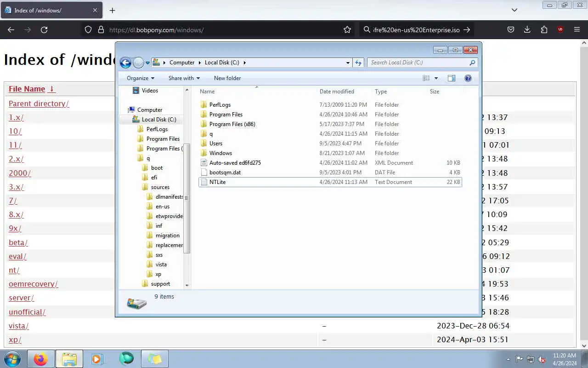Viewport: 588px width, 368px height.
Task: Open a new Firefox tab
Action: pyautogui.click(x=112, y=10)
